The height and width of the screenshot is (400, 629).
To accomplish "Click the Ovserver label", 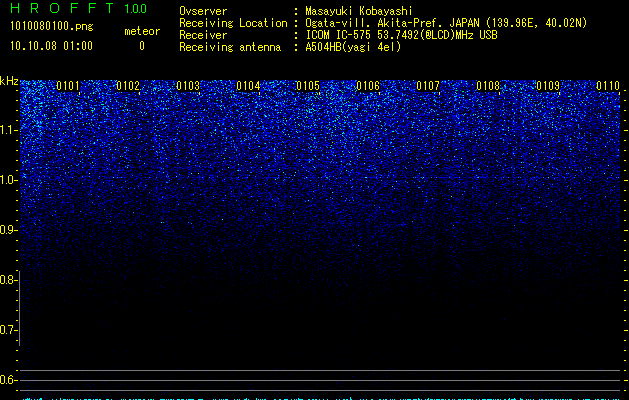I will click(x=203, y=11).
